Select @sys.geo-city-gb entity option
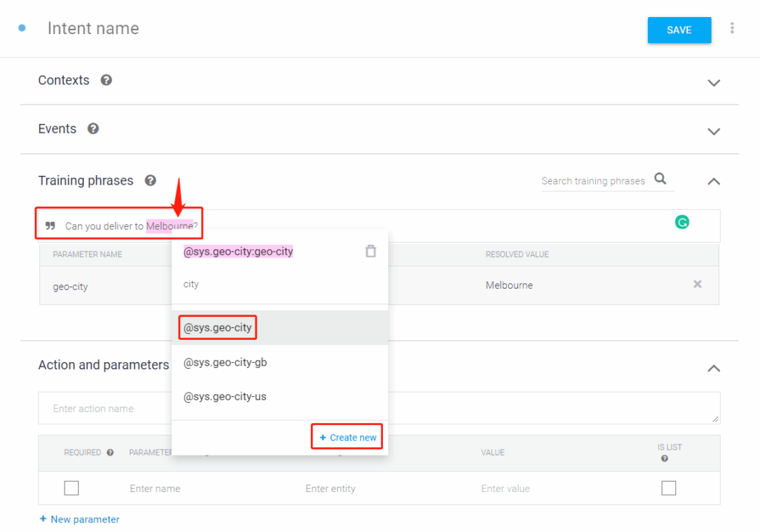Viewport: 760px width, 532px height. click(225, 362)
